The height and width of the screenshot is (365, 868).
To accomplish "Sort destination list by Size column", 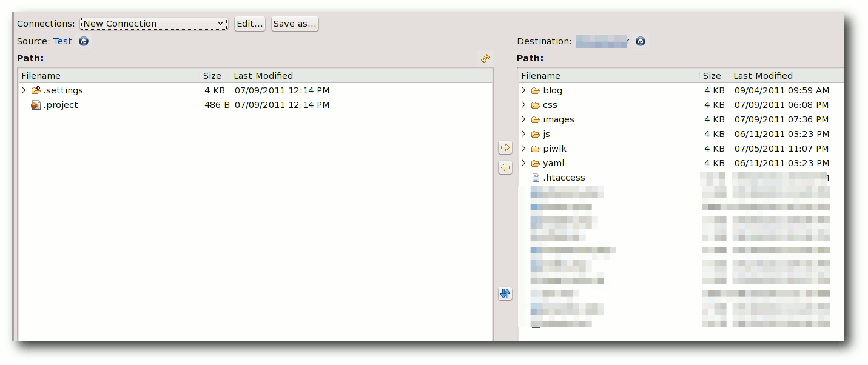I will click(712, 76).
